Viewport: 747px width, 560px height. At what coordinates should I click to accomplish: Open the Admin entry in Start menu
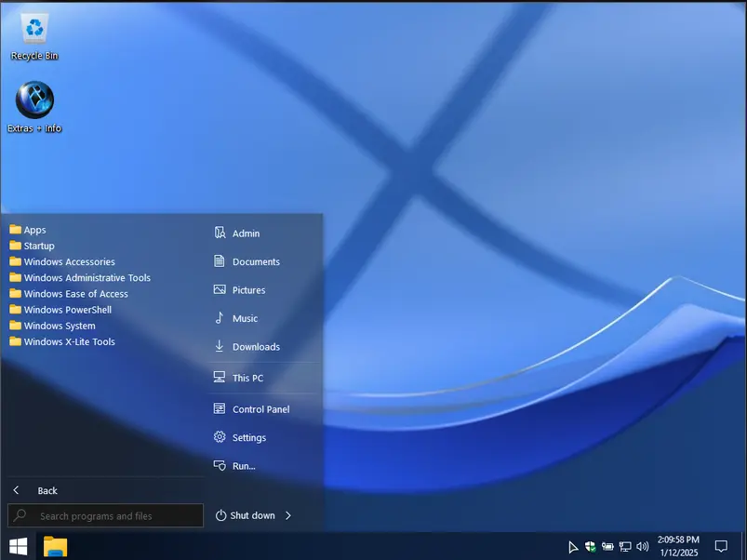246,233
